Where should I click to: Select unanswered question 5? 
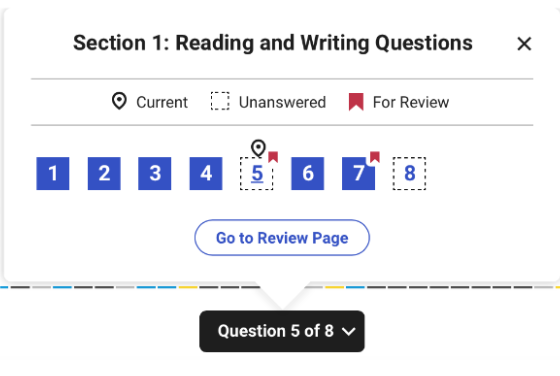point(256,173)
